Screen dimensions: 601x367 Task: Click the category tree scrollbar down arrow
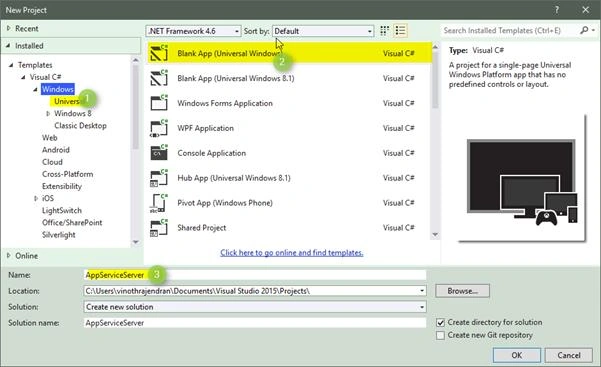point(136,242)
